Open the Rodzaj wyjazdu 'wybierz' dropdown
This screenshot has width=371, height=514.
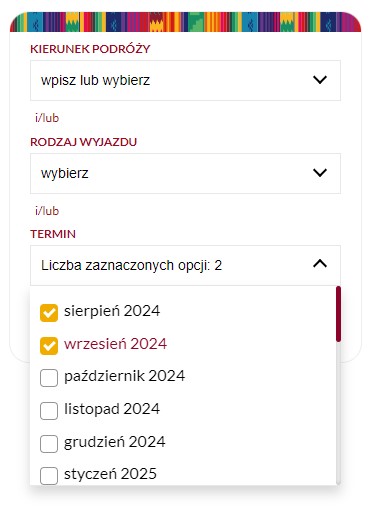(185, 173)
